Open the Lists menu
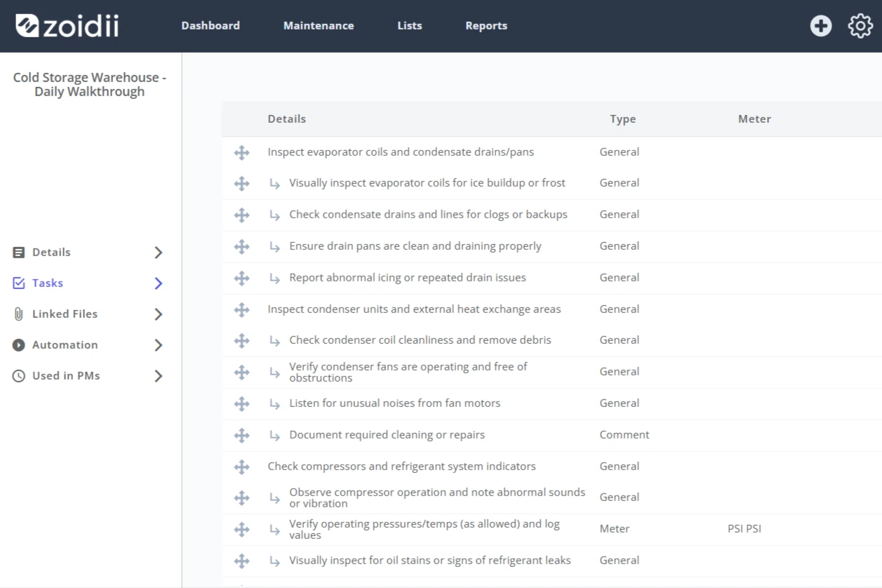 pos(410,26)
